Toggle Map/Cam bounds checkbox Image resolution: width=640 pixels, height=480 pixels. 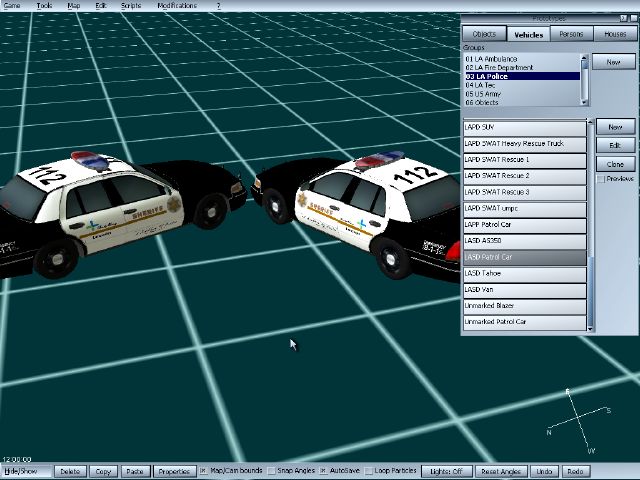(x=203, y=471)
